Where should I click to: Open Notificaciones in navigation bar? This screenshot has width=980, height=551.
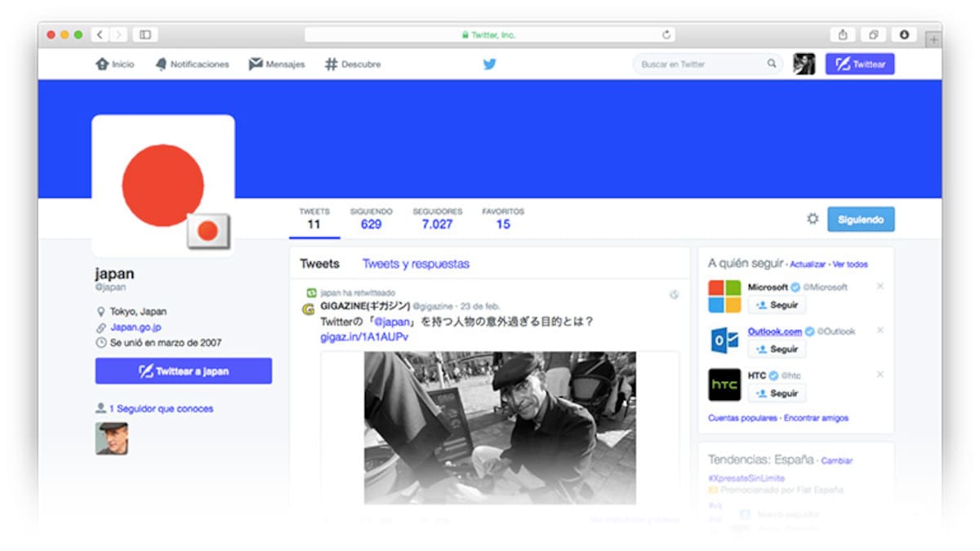[x=192, y=64]
